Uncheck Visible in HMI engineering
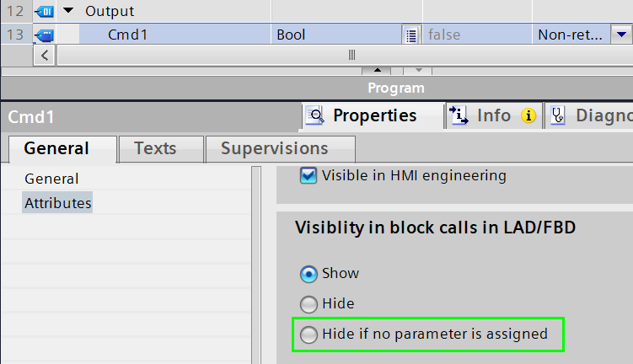Viewport: 633px width, 364px height. pos(309,176)
